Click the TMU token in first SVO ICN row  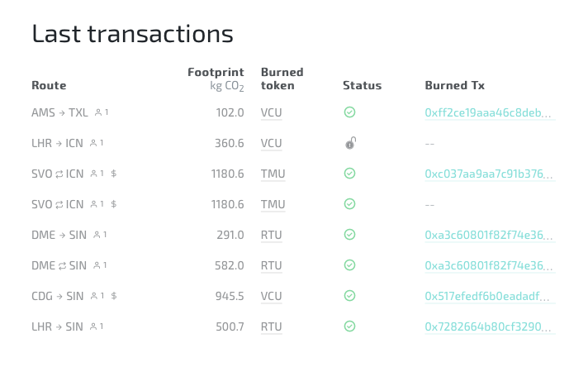pos(273,174)
